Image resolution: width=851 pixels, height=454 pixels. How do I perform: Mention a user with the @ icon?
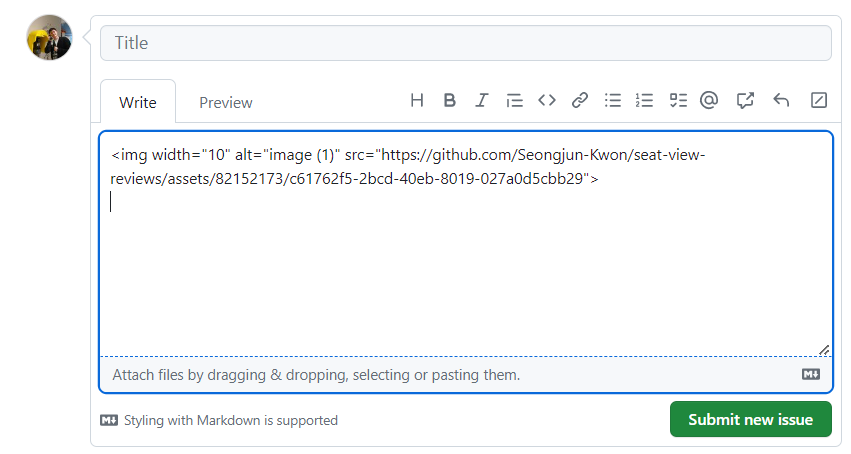(709, 100)
